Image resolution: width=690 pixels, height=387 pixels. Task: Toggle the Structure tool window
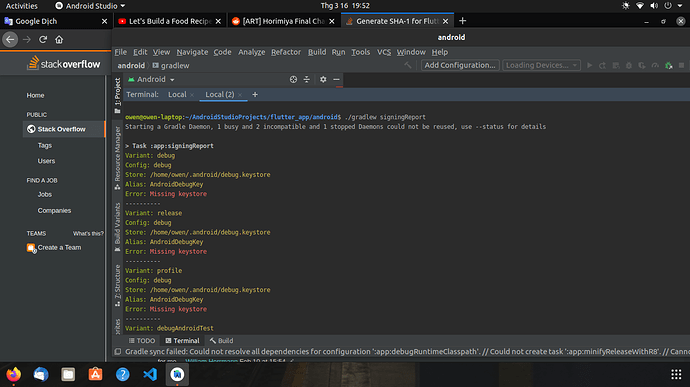(117, 285)
